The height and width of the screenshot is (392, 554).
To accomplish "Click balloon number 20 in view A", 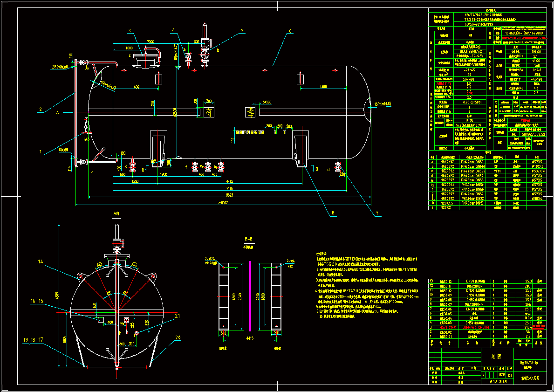I will pyautogui.click(x=178, y=337).
